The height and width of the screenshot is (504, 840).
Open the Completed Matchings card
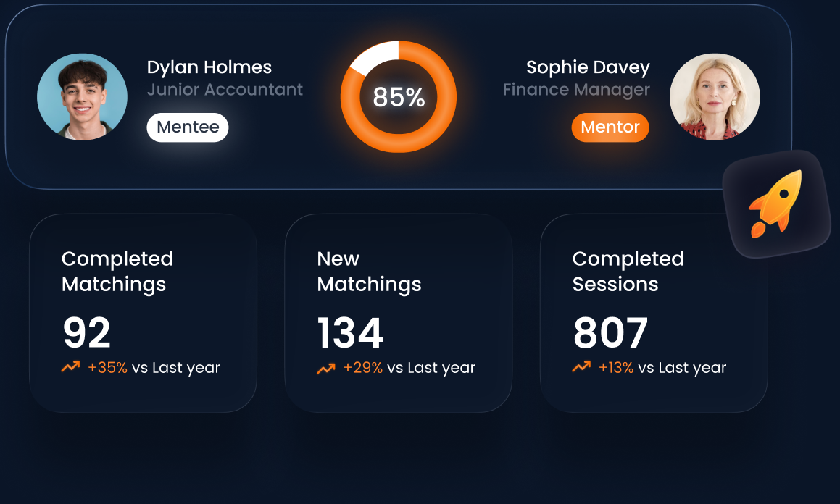[143, 313]
